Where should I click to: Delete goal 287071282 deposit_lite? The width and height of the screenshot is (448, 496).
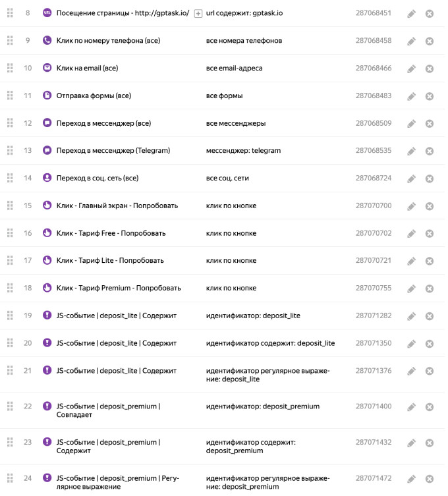click(430, 316)
